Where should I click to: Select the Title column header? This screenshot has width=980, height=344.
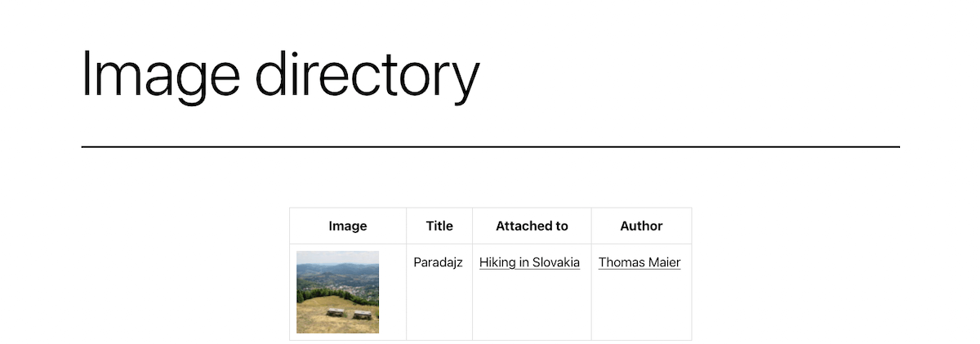click(439, 226)
